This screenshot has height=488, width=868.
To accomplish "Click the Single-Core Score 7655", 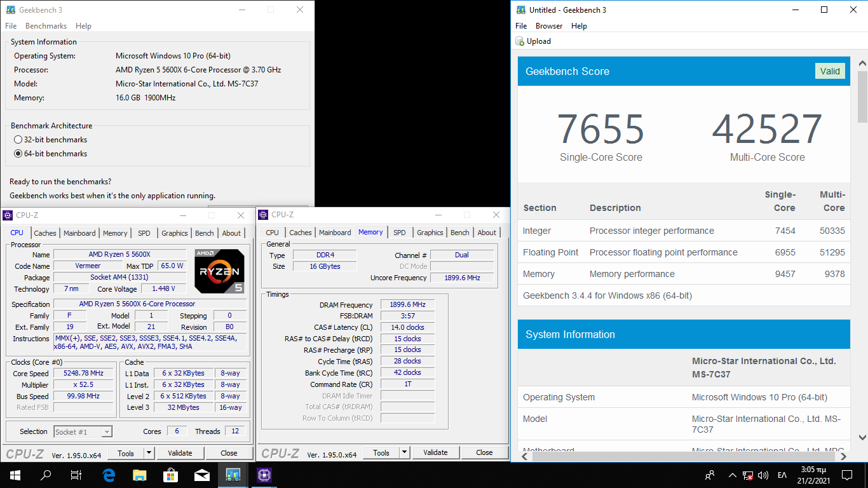I will tap(600, 129).
